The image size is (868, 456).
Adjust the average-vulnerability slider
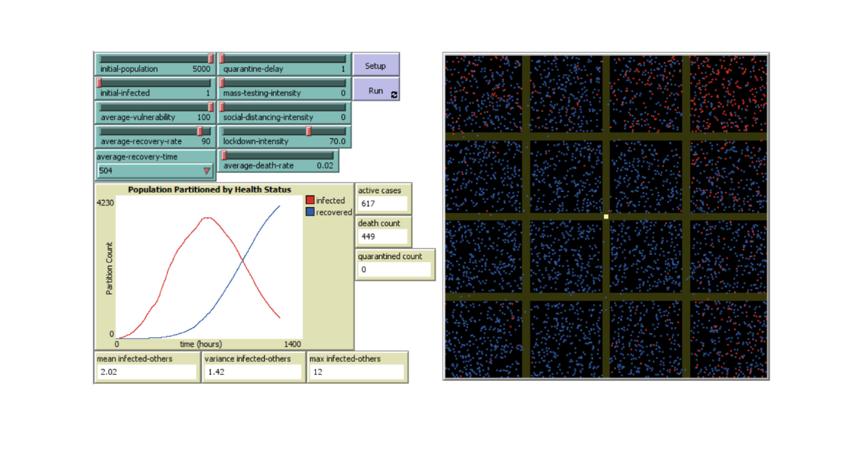point(209,107)
